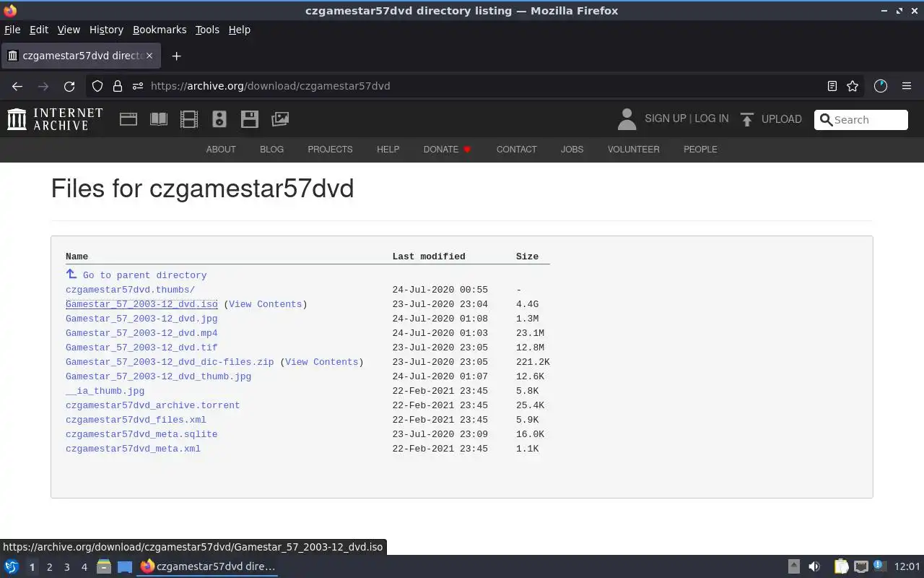The width and height of the screenshot is (924, 578).
Task: Open the Internet Archive home logo
Action: click(x=55, y=119)
